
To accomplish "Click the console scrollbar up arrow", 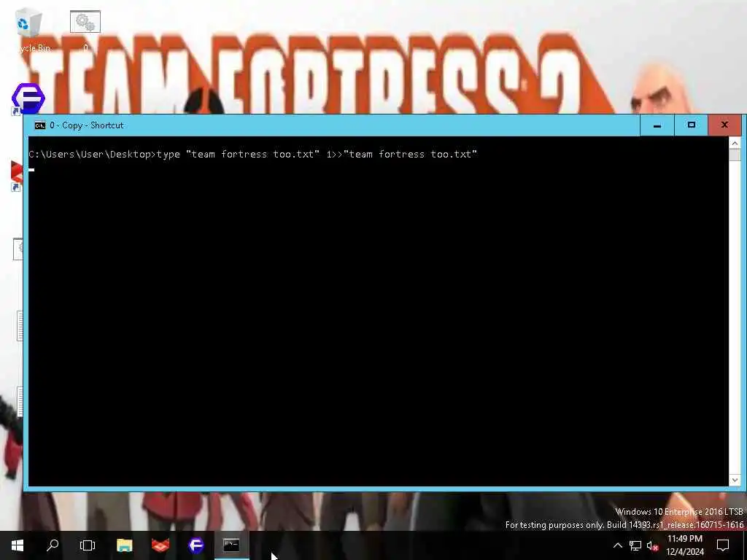I will [735, 143].
